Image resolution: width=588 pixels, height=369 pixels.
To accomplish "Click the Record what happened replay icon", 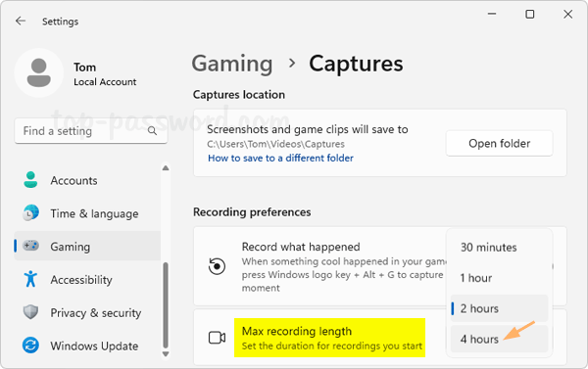I will 217,266.
